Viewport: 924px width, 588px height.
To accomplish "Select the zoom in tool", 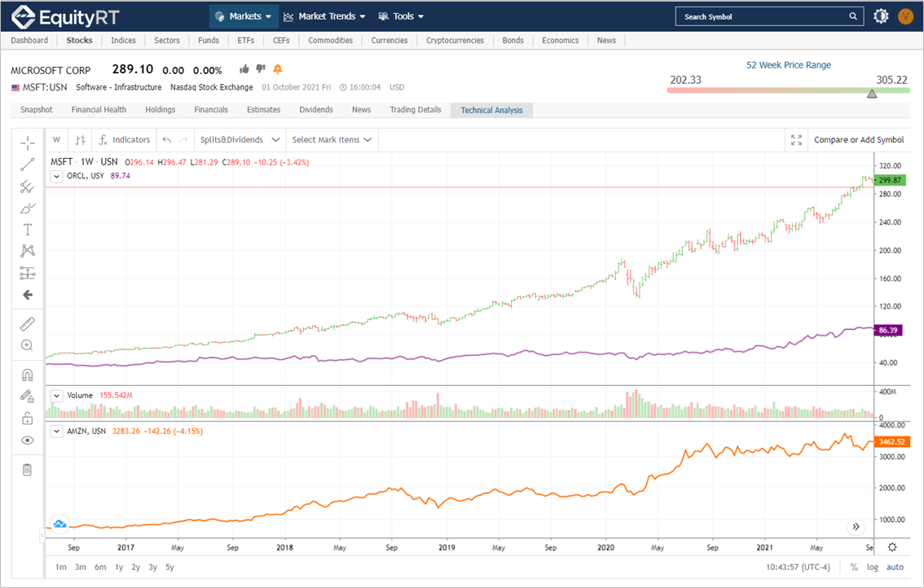I will coord(27,345).
